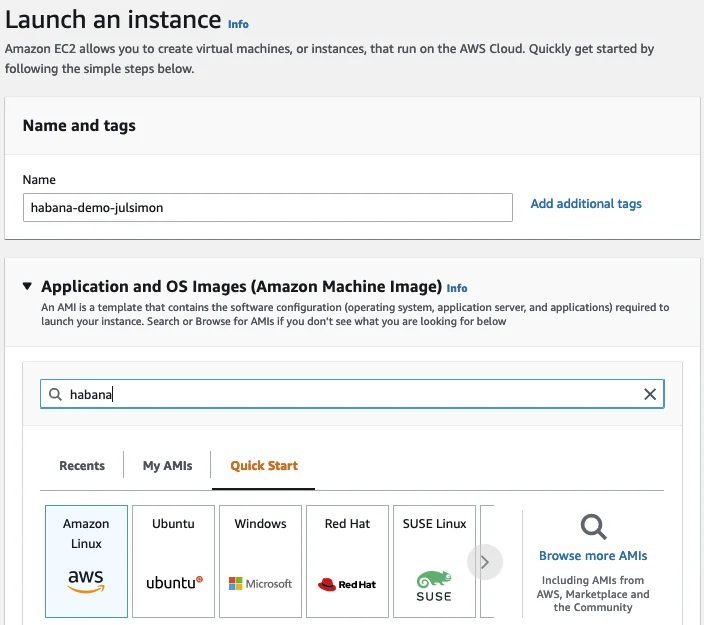
Task: Open Info link for Amazon Machine Image
Action: [x=457, y=288]
